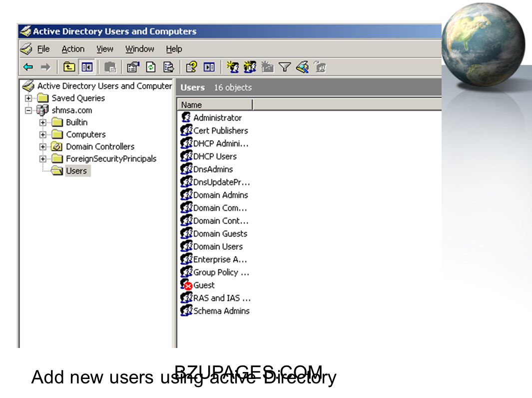Click the greyed add-to-group toolbar icon
532x398 pixels.
[320, 67]
